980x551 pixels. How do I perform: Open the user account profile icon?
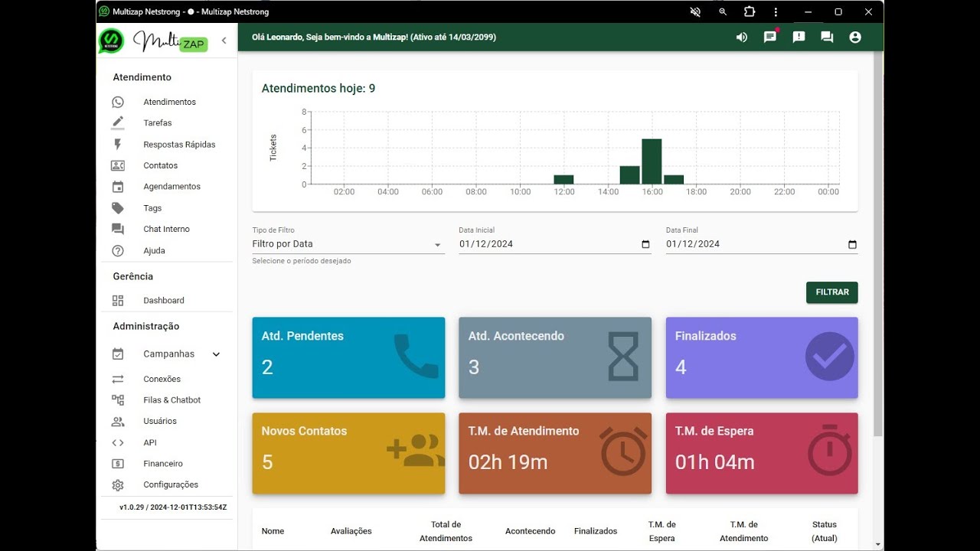pyautogui.click(x=855, y=37)
